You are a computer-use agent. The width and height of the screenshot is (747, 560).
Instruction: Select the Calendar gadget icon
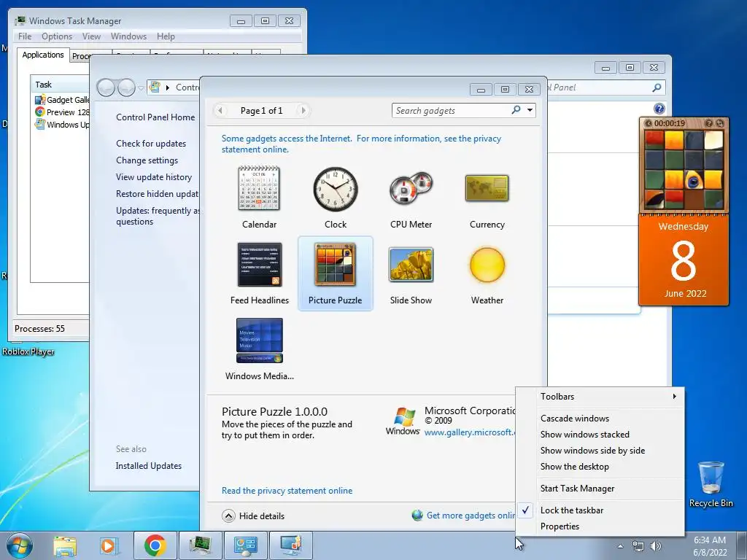[259, 189]
